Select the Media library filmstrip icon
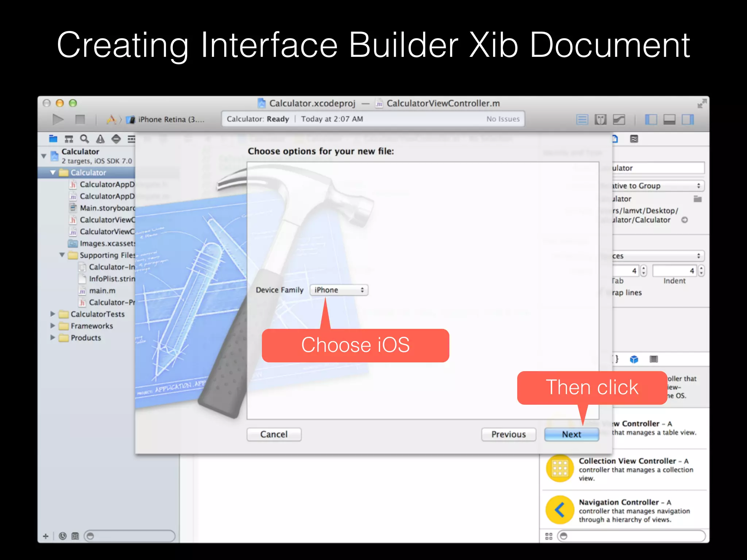Image resolution: width=747 pixels, height=560 pixels. click(654, 359)
